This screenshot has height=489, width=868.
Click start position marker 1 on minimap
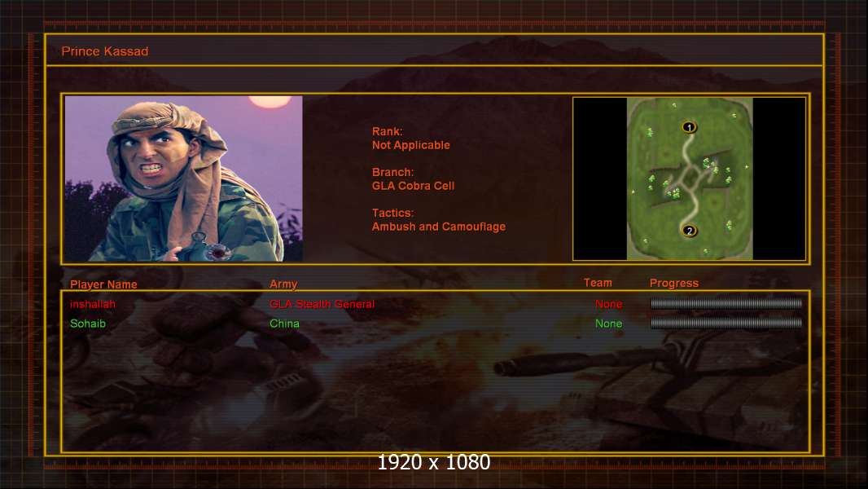689,127
